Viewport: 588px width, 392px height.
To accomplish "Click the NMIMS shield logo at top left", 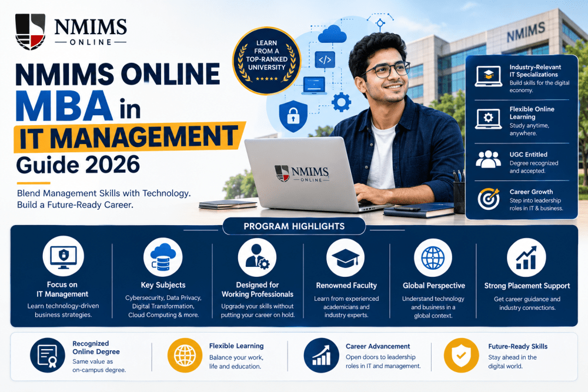I will tap(31, 32).
